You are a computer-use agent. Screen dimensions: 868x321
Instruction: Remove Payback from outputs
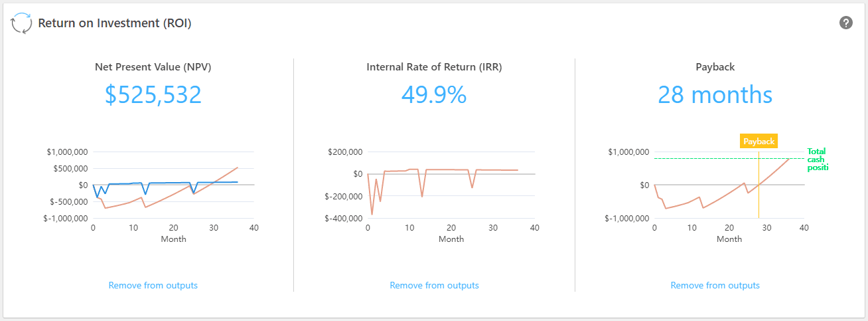(x=715, y=285)
